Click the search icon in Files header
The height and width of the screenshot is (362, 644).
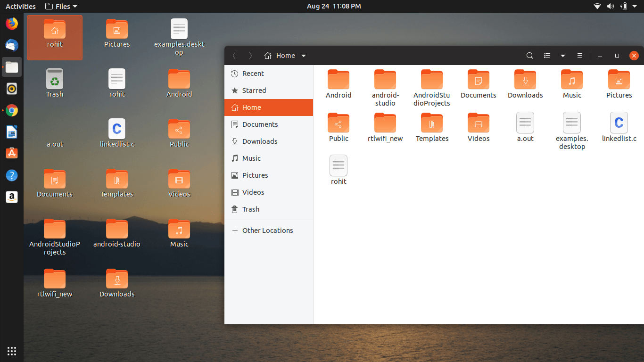pyautogui.click(x=529, y=56)
